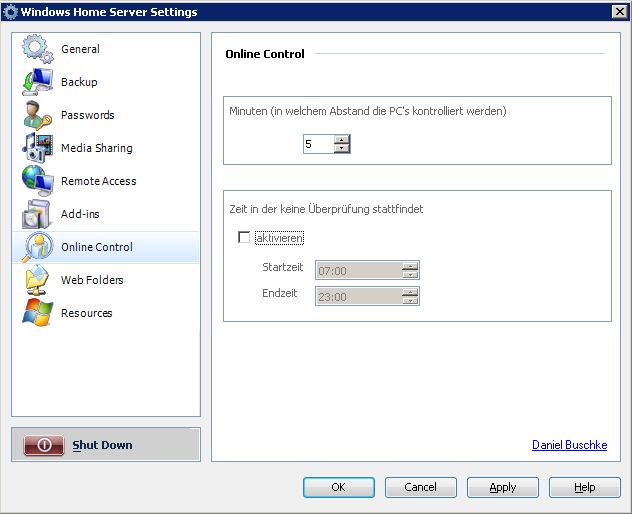Click the title bar gear icon

pyautogui.click(x=10, y=12)
